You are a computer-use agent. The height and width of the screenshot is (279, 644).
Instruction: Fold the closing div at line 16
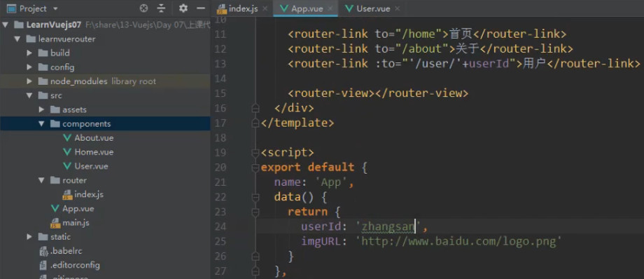point(255,108)
